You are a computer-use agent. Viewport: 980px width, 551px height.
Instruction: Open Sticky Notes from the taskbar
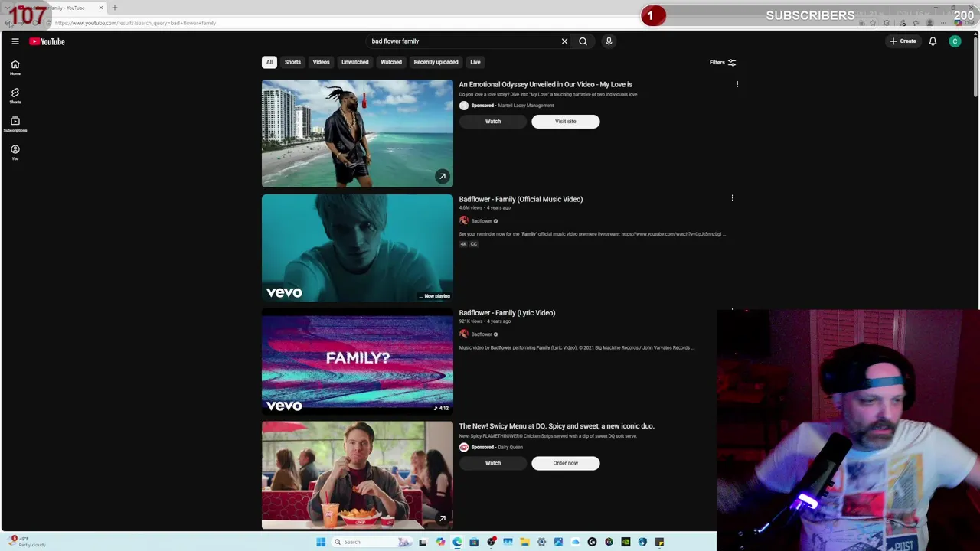click(659, 542)
